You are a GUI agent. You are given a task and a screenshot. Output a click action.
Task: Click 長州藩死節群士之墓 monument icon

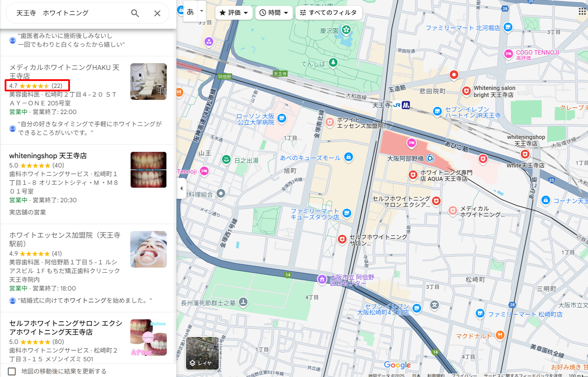[x=243, y=302]
